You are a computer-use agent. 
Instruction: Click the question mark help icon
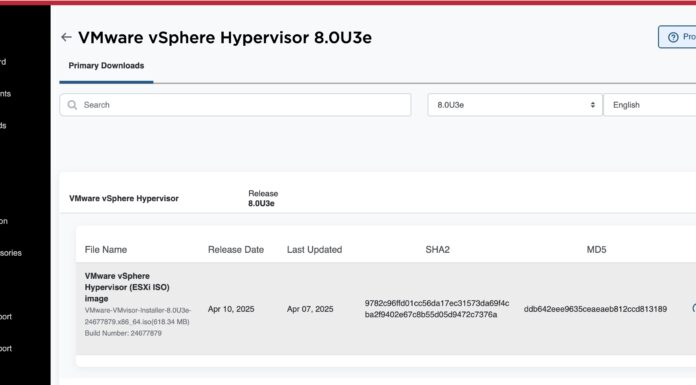[x=673, y=37]
